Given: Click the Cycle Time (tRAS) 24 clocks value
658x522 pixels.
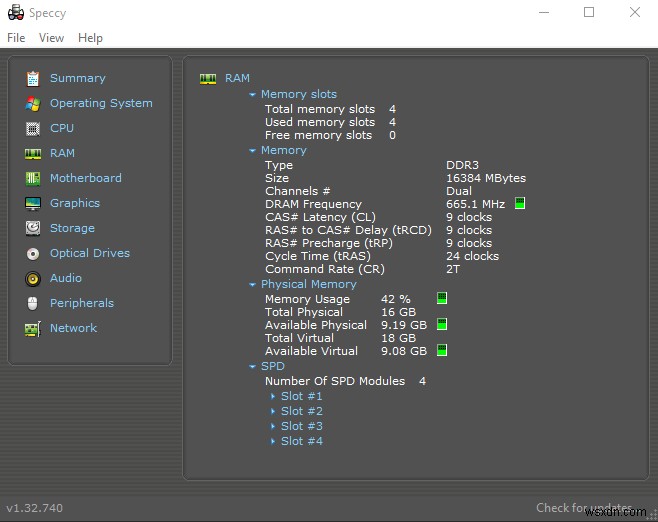Looking at the screenshot, I should pos(473,256).
